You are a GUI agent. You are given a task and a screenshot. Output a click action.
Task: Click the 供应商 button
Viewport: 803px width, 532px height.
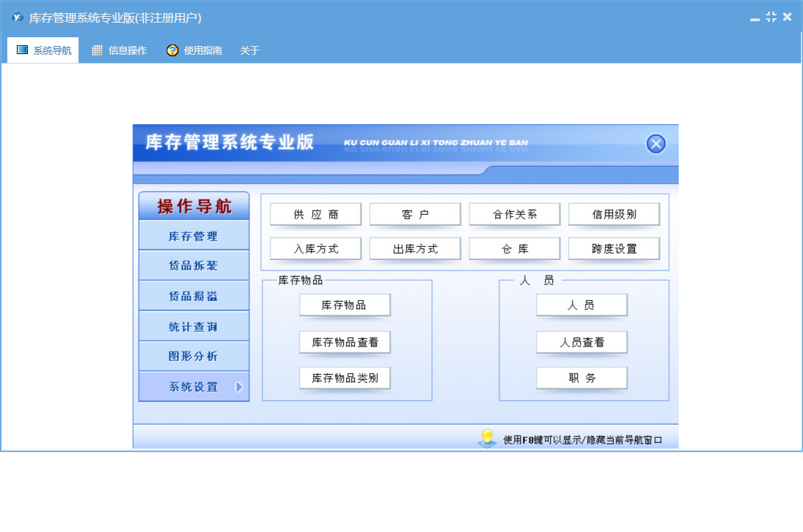tap(316, 214)
